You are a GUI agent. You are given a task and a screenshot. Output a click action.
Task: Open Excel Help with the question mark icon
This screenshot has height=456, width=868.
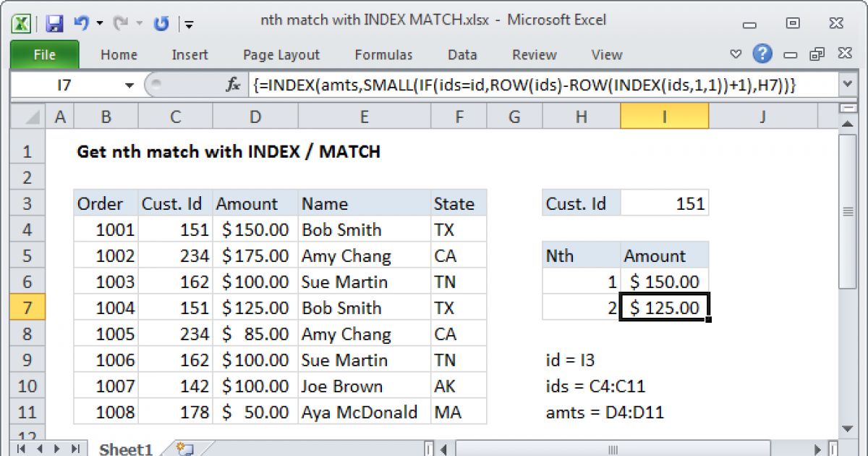click(x=762, y=54)
